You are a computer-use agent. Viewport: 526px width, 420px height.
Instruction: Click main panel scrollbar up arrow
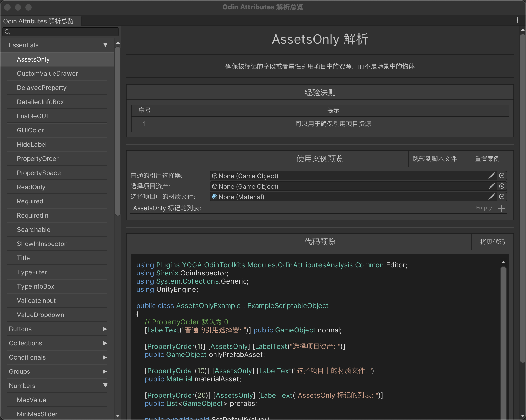[523, 30]
